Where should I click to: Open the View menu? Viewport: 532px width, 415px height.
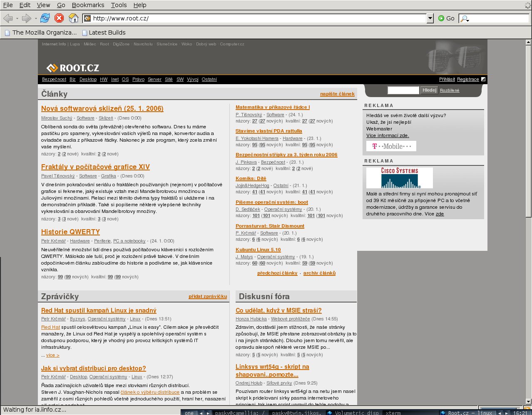(43, 5)
